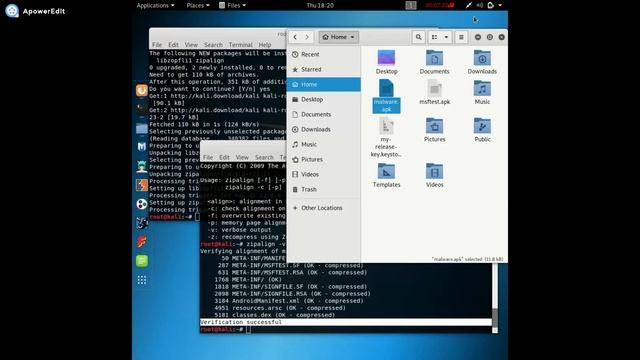Open Search menu in front terminal

click(264, 157)
